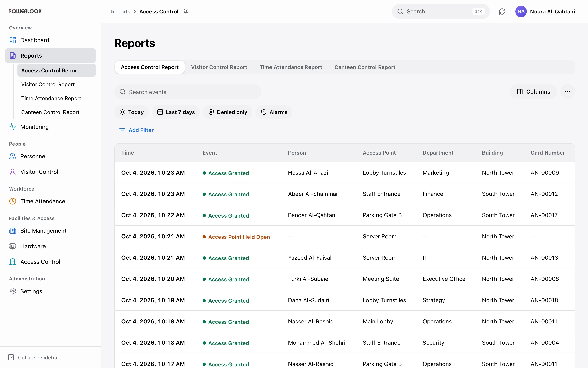The width and height of the screenshot is (588, 368).
Task: Switch to Access Control Report tab
Action: click(150, 67)
